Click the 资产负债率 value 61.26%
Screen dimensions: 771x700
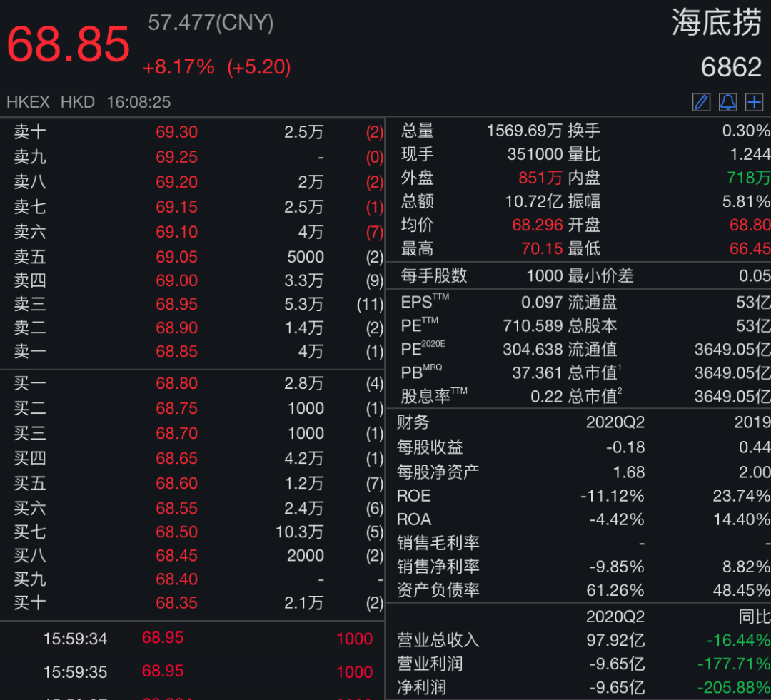[x=615, y=590]
